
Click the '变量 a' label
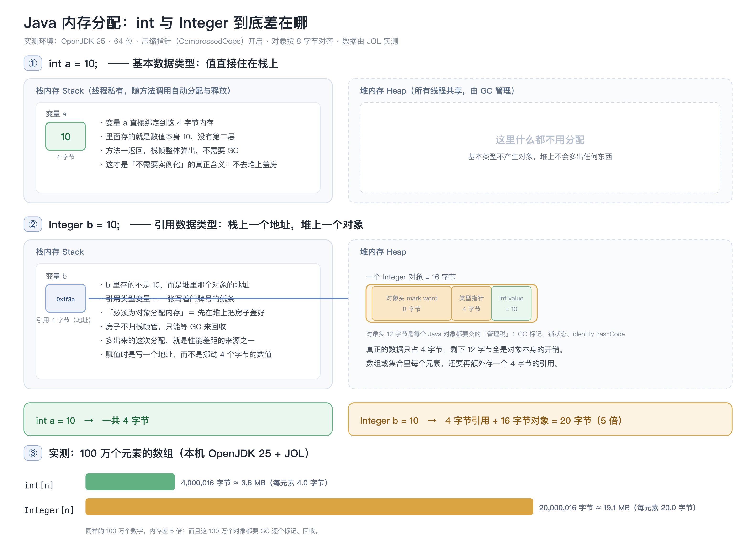[56, 114]
